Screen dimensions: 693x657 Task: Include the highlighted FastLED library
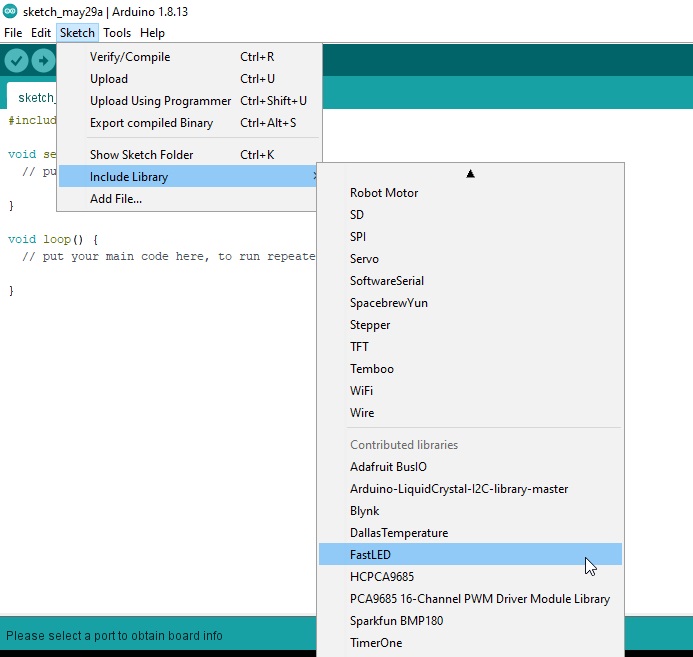click(470, 554)
